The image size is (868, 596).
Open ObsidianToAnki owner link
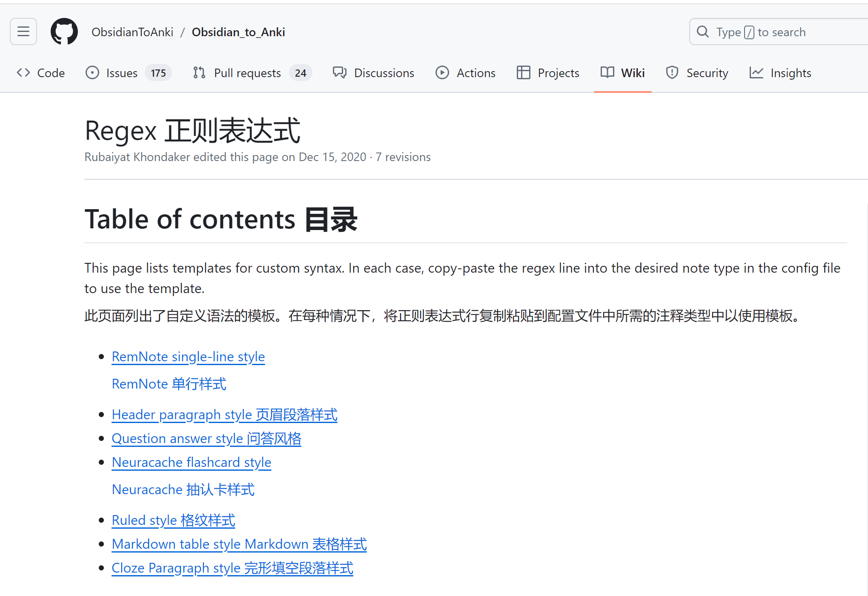tap(132, 32)
